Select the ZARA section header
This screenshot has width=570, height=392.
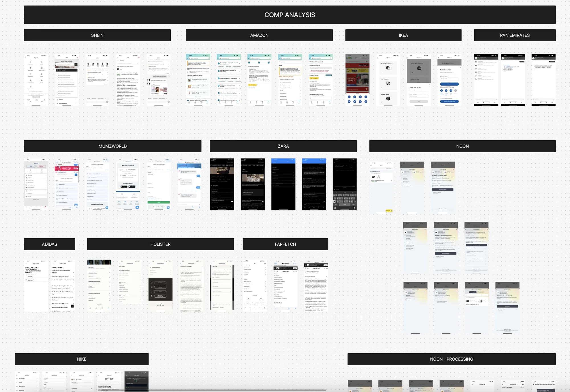pos(283,146)
